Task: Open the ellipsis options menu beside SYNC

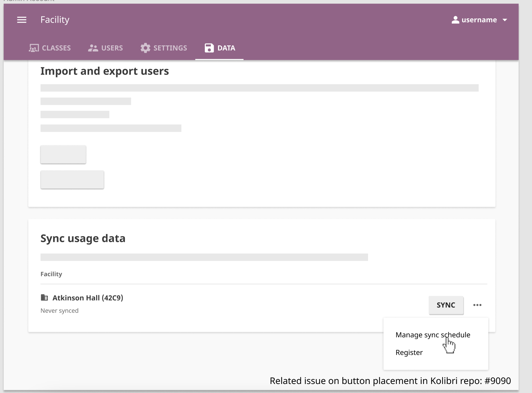Action: [478, 305]
